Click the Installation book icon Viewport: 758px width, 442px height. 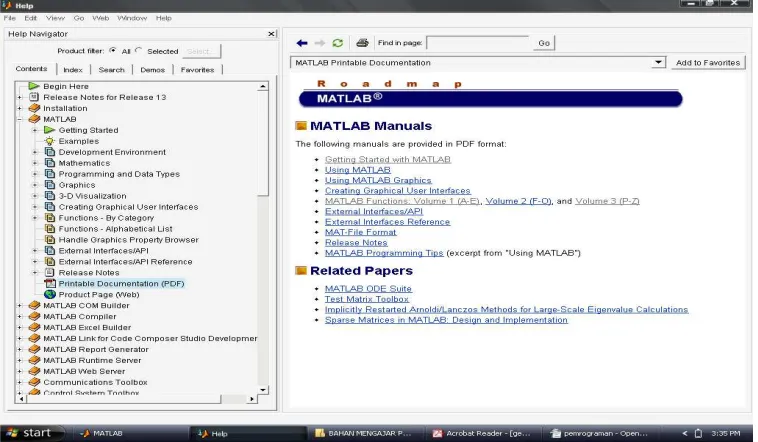(x=34, y=108)
